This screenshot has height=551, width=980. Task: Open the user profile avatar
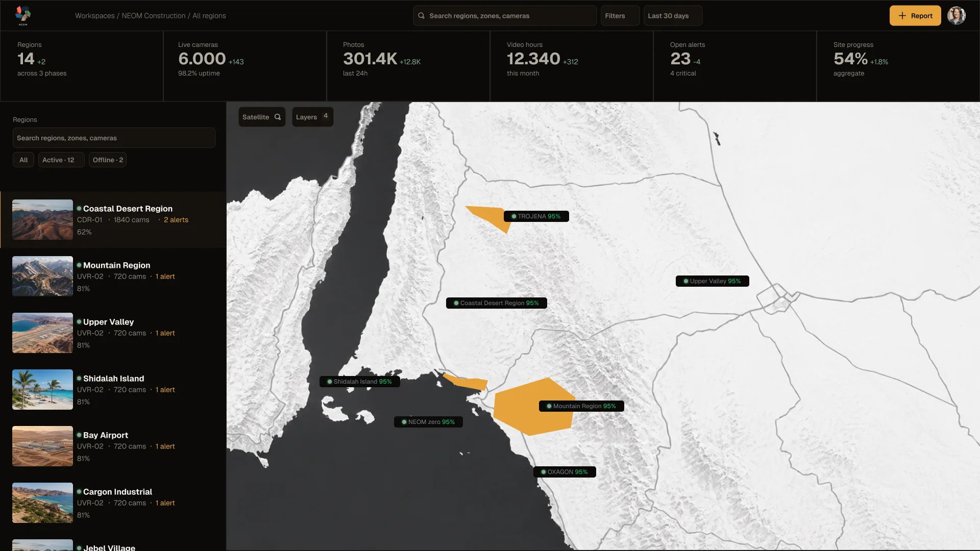[957, 16]
